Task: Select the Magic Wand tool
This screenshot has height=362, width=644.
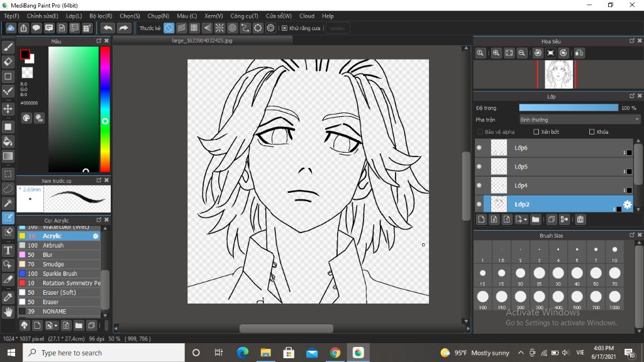Action: (x=8, y=203)
